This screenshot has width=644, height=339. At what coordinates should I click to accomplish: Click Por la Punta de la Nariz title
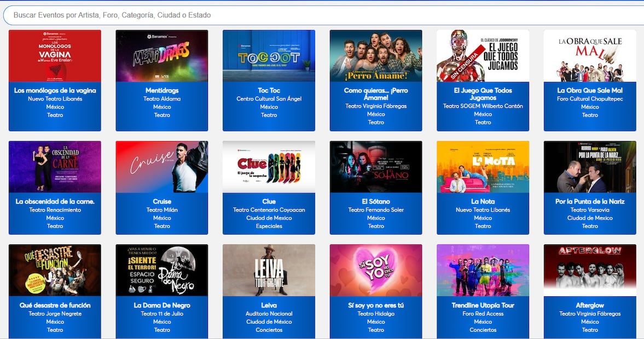click(x=590, y=201)
